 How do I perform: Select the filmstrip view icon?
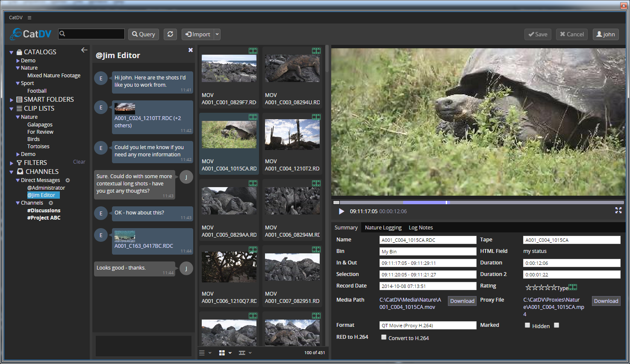click(x=242, y=352)
